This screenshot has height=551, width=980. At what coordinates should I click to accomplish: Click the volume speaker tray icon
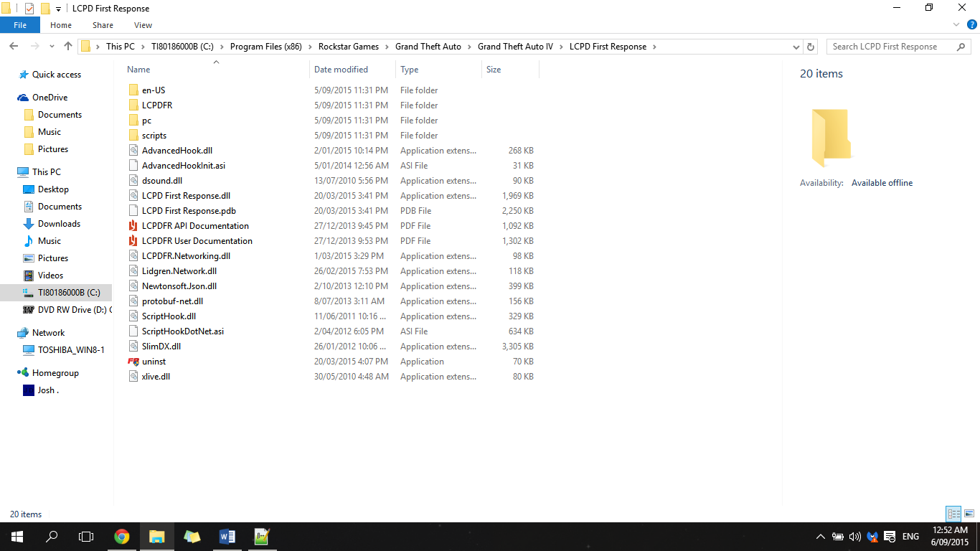pos(854,537)
